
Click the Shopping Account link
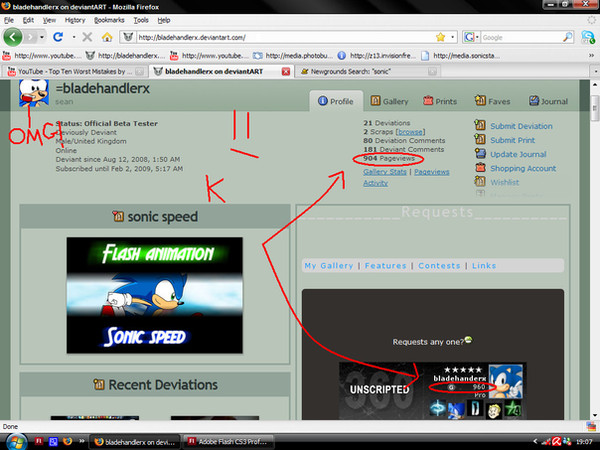(523, 169)
